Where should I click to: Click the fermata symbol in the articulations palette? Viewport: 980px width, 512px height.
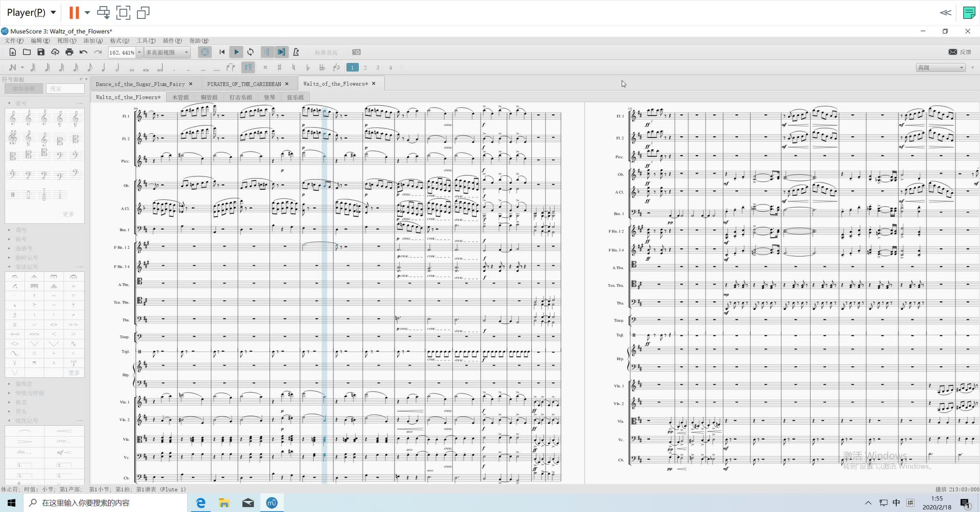click(x=14, y=277)
